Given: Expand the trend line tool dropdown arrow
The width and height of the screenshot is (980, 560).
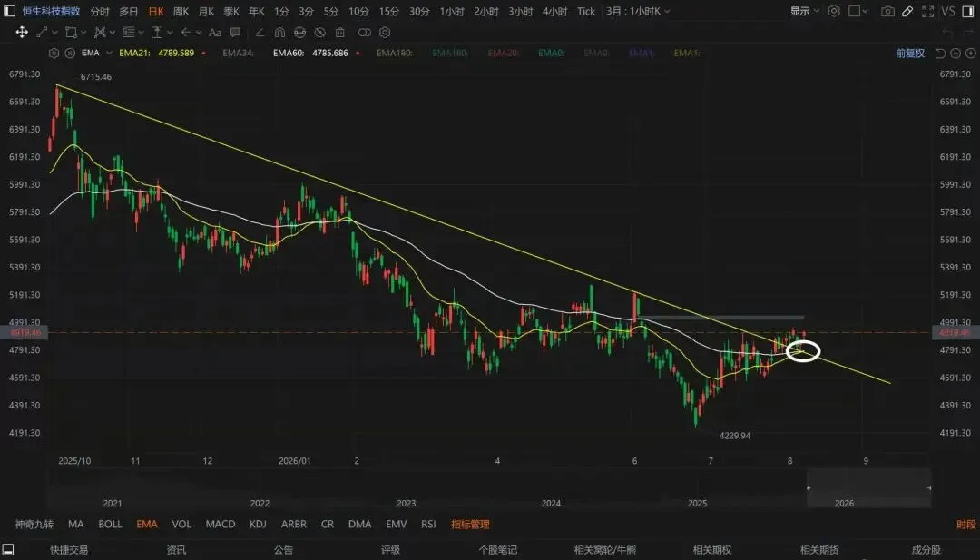Looking at the screenshot, I should [x=55, y=33].
